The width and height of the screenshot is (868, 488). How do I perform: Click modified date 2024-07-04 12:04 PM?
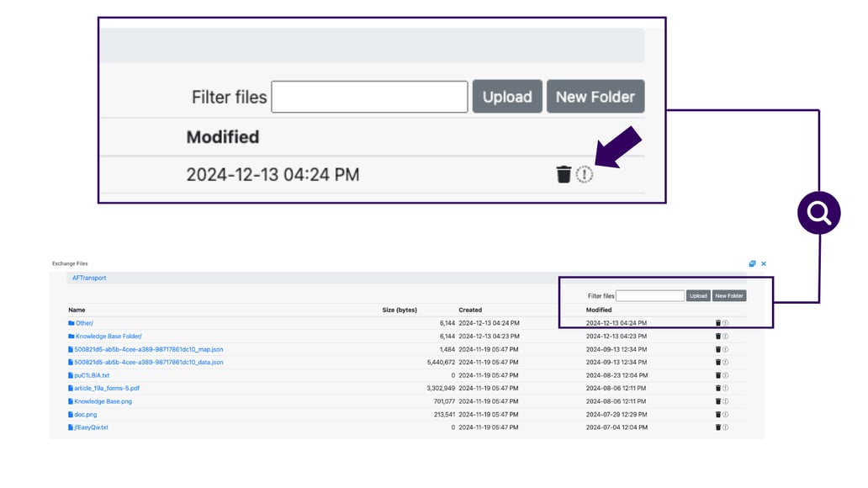pyautogui.click(x=617, y=427)
